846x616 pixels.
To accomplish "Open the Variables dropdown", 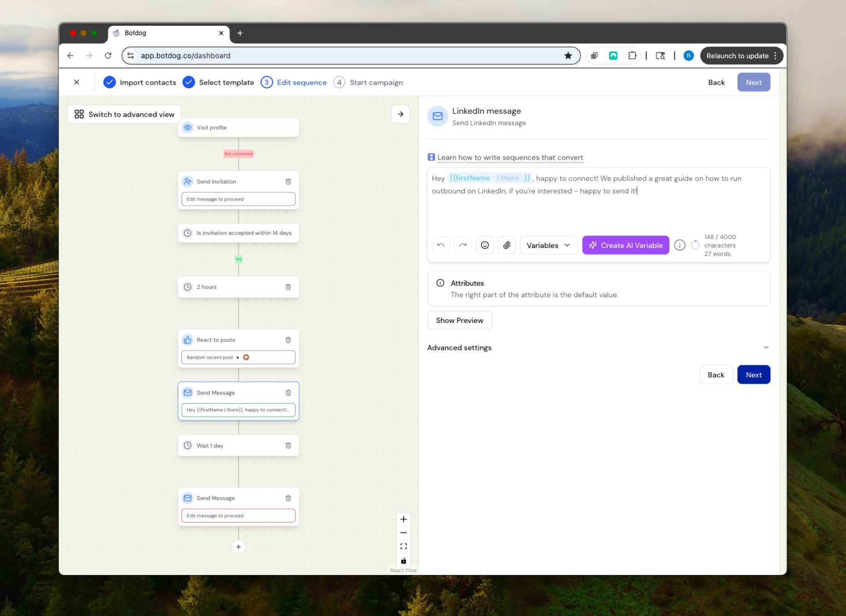I will point(548,245).
